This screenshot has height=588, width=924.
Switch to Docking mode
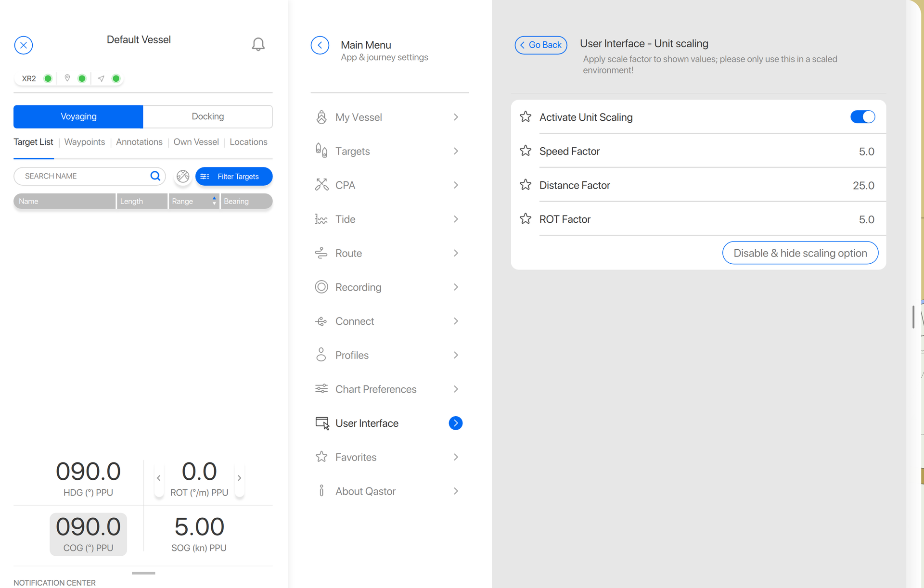coord(207,116)
